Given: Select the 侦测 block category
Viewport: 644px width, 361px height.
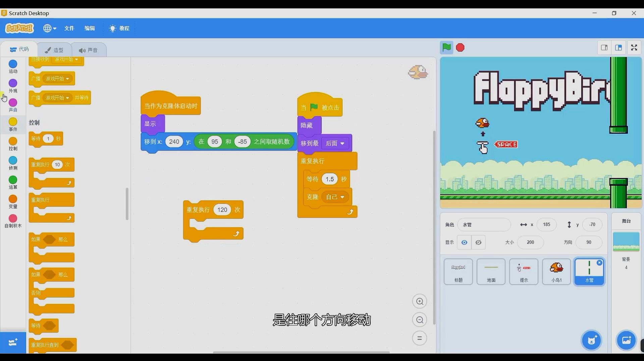Looking at the screenshot, I should point(13,163).
